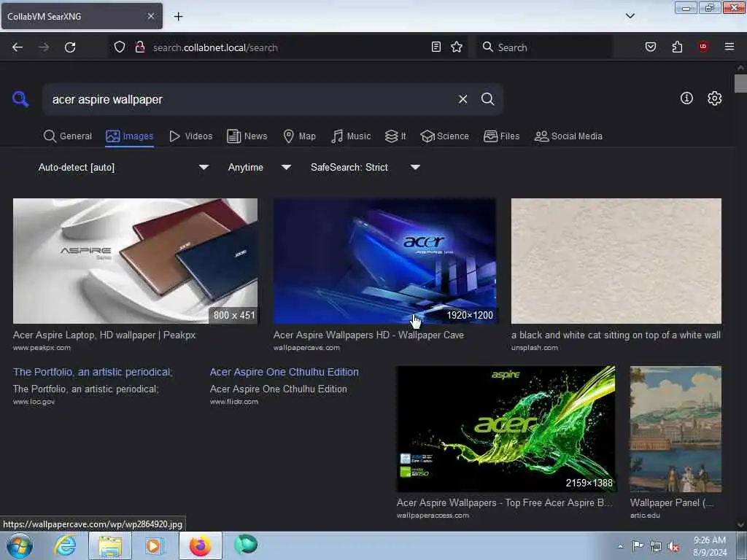Click the network tray icon
The width and height of the screenshot is (747, 560).
click(656, 547)
